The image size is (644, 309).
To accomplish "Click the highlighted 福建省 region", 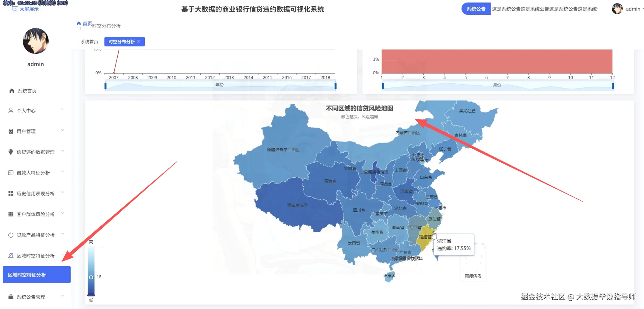I will [425, 237].
